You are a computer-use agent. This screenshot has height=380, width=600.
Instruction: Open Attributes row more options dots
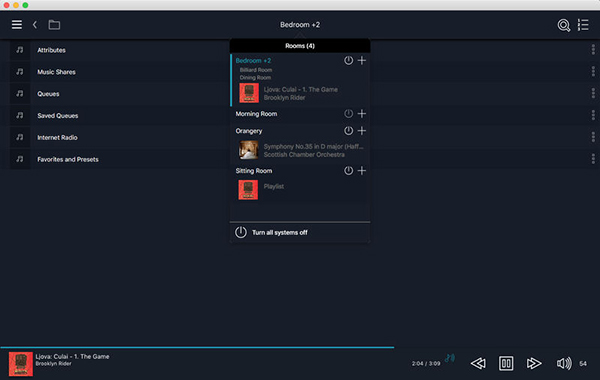coord(593,50)
